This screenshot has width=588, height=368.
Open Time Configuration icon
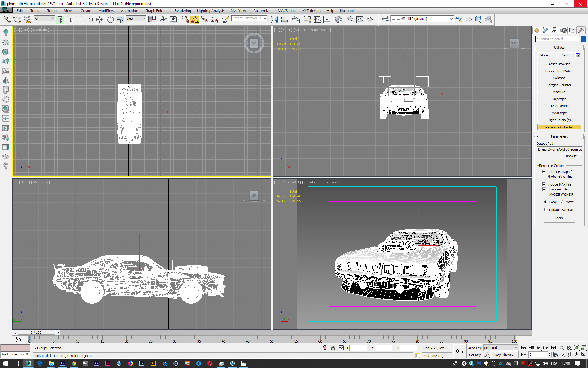(556, 355)
